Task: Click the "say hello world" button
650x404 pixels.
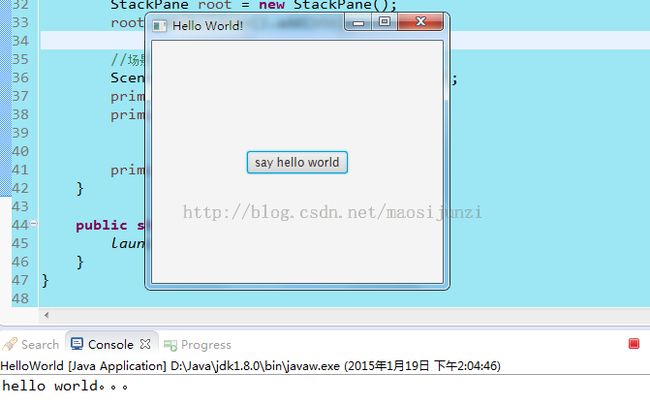Action: (297, 162)
